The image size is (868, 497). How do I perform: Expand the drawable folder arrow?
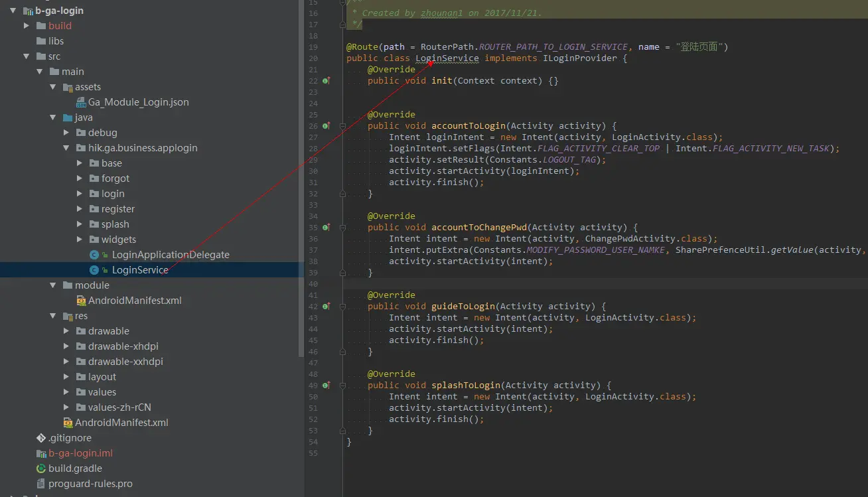coord(66,331)
